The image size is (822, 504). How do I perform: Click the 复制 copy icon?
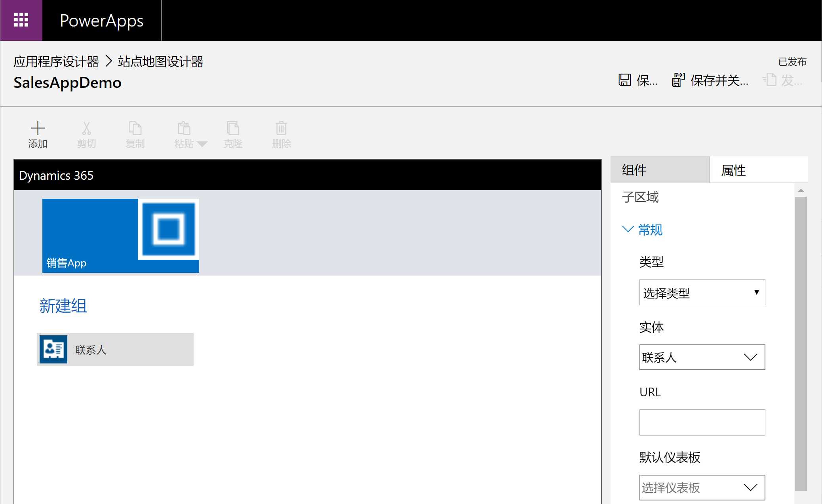pyautogui.click(x=135, y=128)
